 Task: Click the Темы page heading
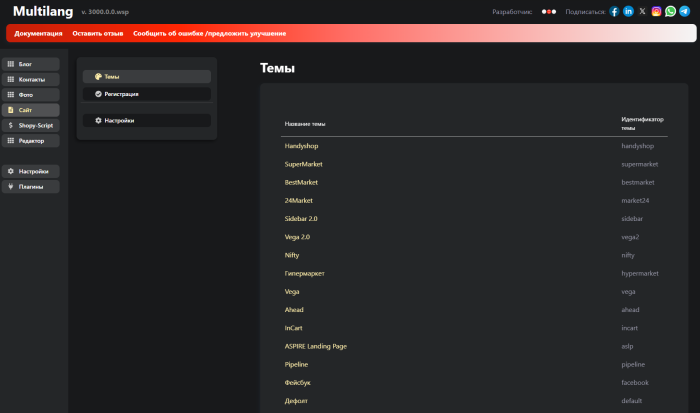coord(277,68)
